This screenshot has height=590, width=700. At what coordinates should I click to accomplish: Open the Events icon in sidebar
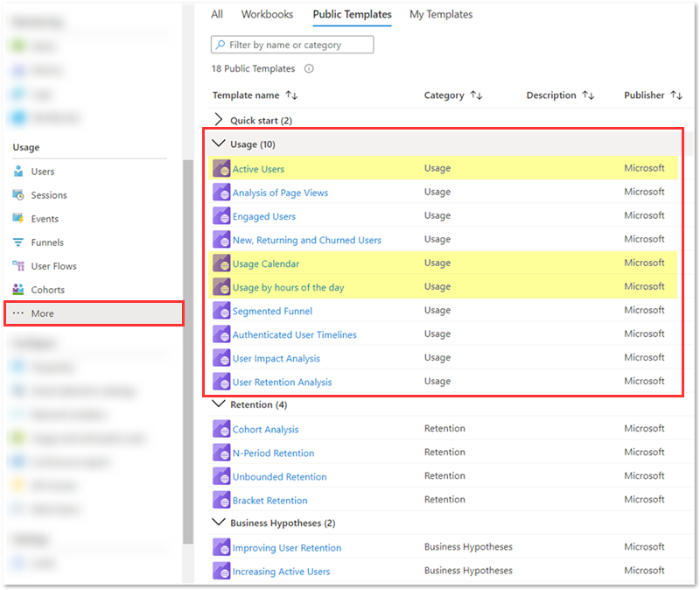(18, 219)
